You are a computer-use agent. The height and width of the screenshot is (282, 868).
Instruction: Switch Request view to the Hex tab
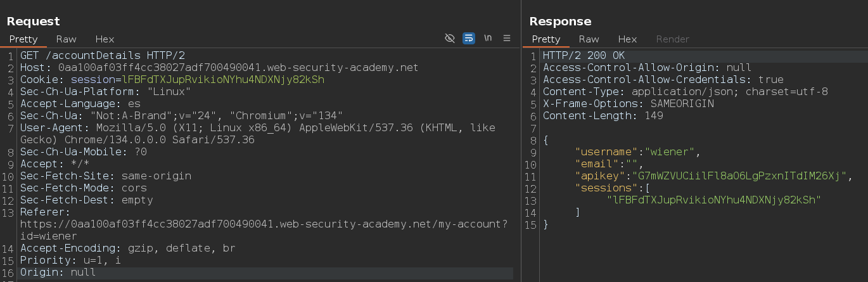tap(105, 39)
